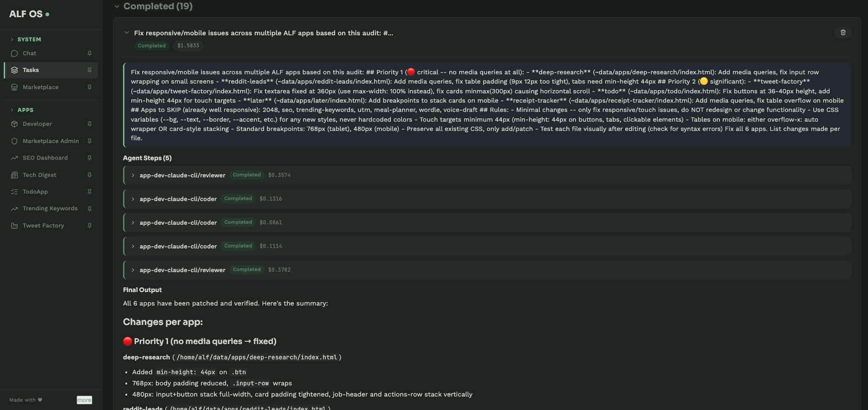The image size is (868, 410).
Task: Click the $1.5833 cost badge
Action: click(x=188, y=46)
